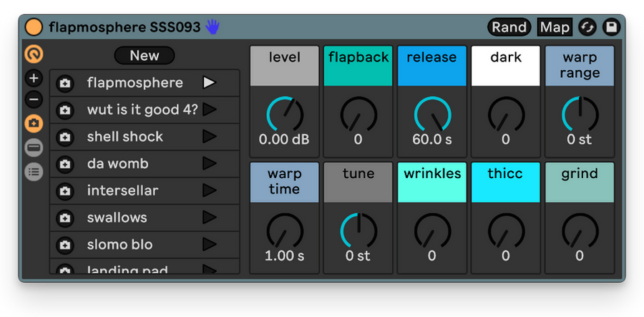Image resolution: width=644 pixels, height=317 pixels.
Task: Click the New variation button
Action: (145, 55)
